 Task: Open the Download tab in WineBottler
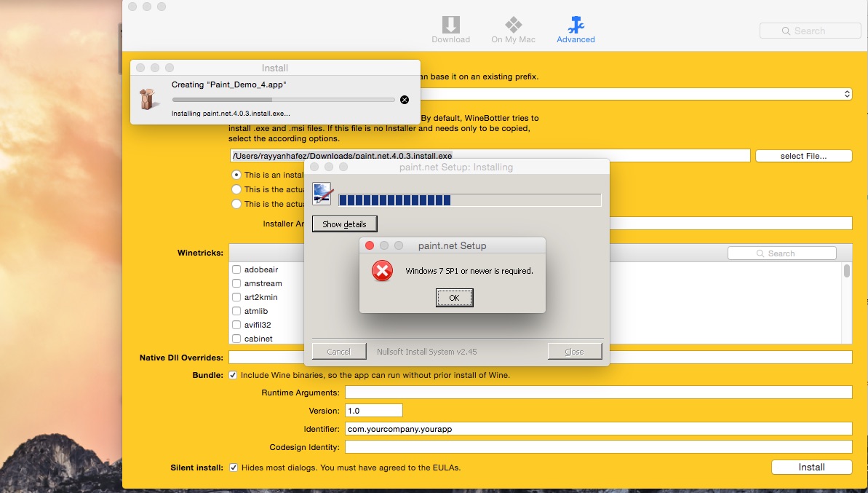point(450,30)
